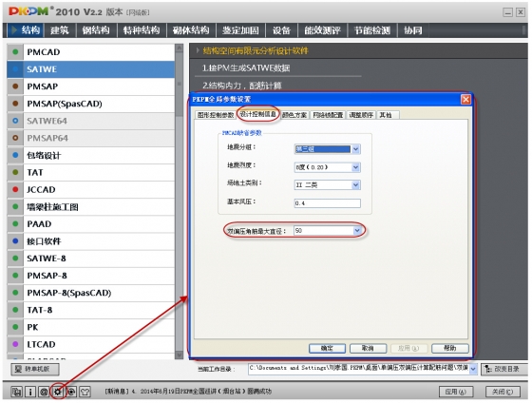Click the main window 应用(A) button

pos(456,392)
